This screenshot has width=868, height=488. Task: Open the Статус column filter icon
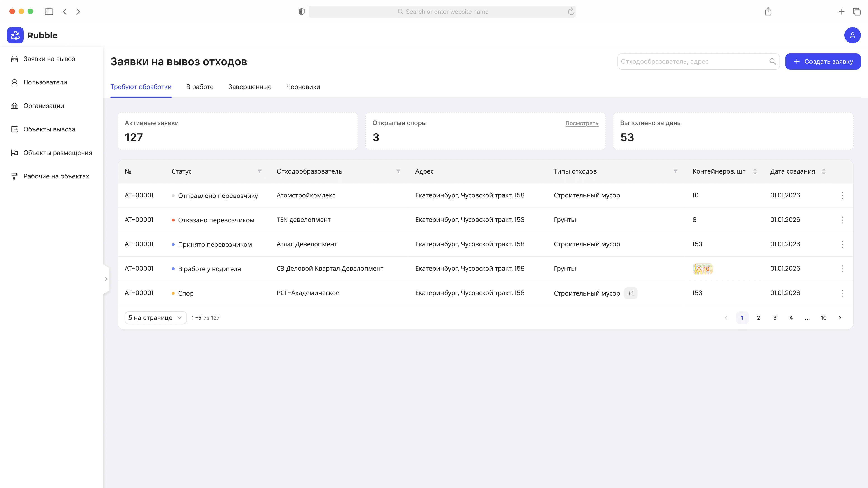click(259, 171)
